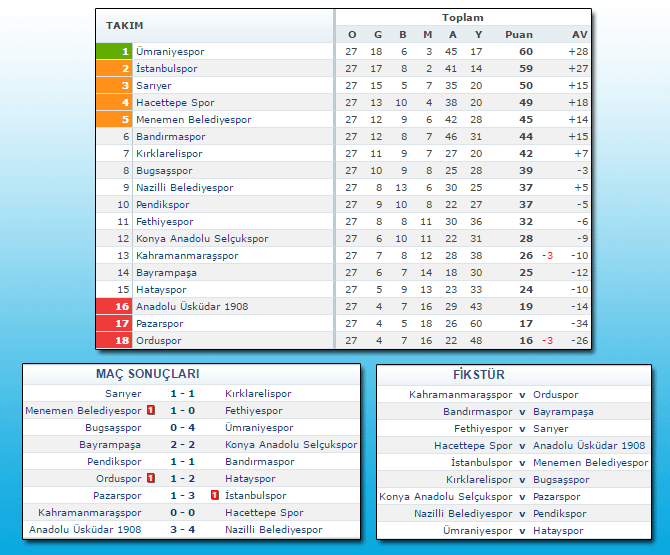This screenshot has height=555, width=670.
Task: Click the AV column header
Action: [x=579, y=34]
